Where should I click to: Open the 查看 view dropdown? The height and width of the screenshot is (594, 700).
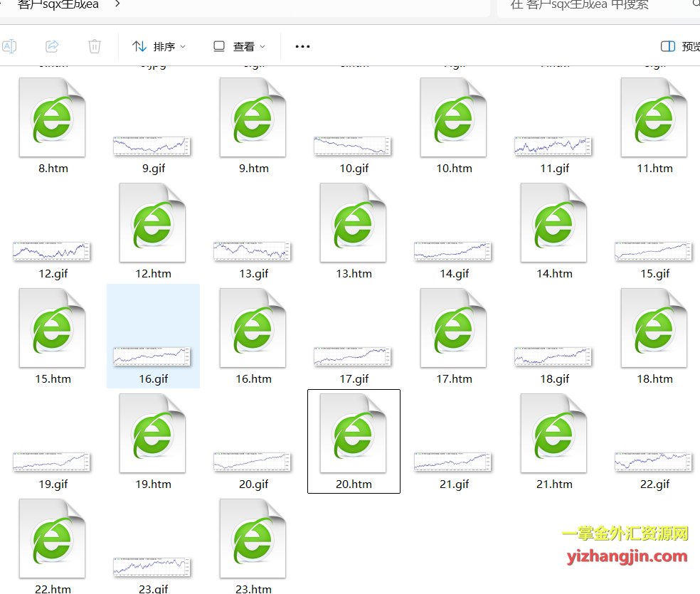click(240, 46)
